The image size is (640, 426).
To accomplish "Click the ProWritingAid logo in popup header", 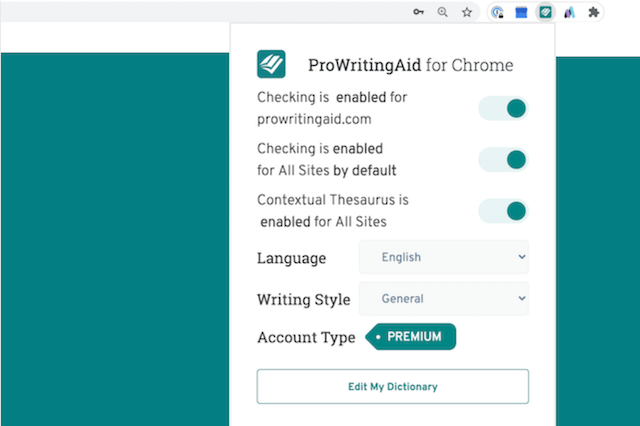I will [x=271, y=64].
